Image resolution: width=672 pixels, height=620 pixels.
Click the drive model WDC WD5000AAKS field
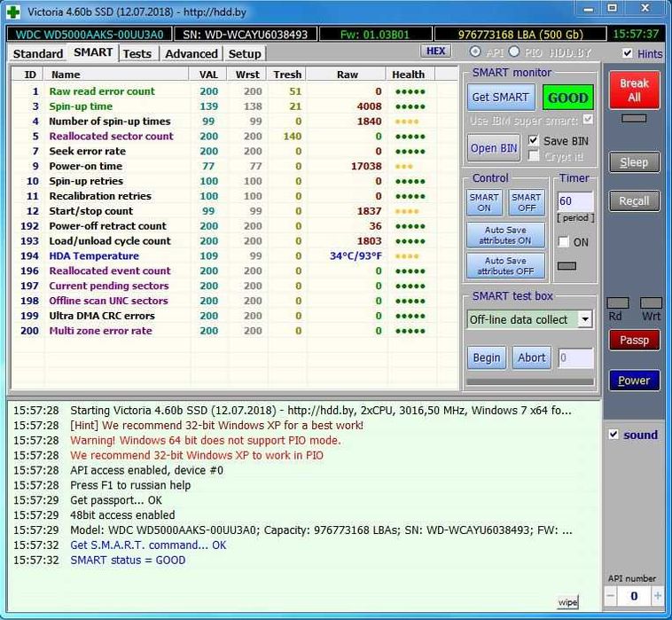pyautogui.click(x=90, y=35)
